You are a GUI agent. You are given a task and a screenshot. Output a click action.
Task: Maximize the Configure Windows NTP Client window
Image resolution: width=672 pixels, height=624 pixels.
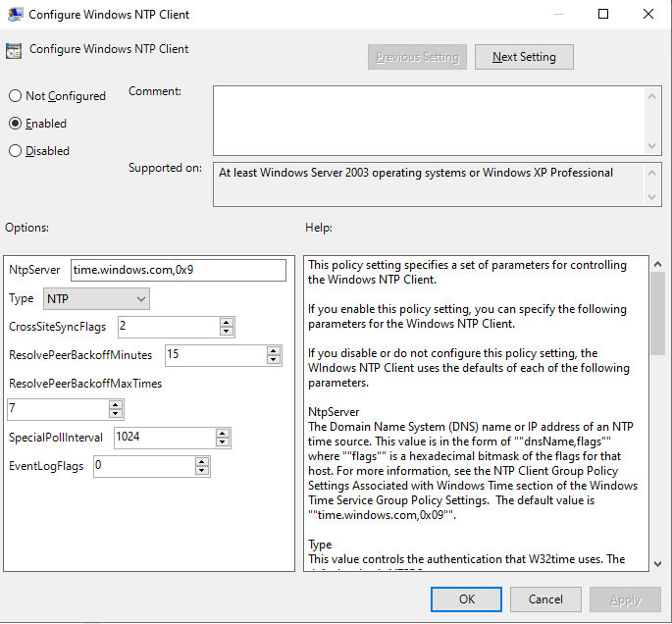point(603,14)
